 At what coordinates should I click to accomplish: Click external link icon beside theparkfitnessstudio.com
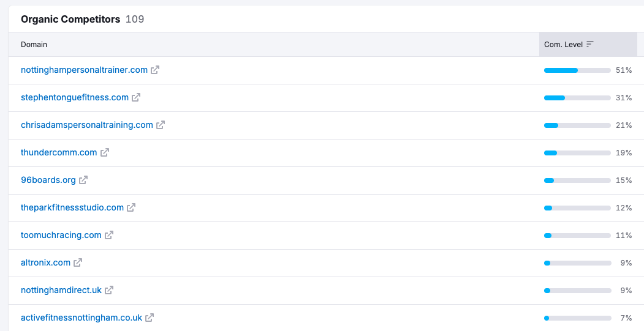[x=131, y=208]
